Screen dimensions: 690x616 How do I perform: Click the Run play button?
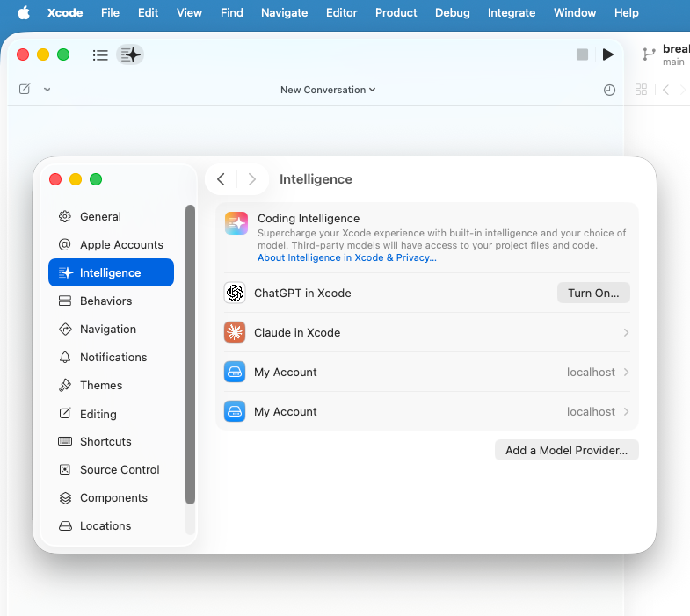(x=607, y=54)
